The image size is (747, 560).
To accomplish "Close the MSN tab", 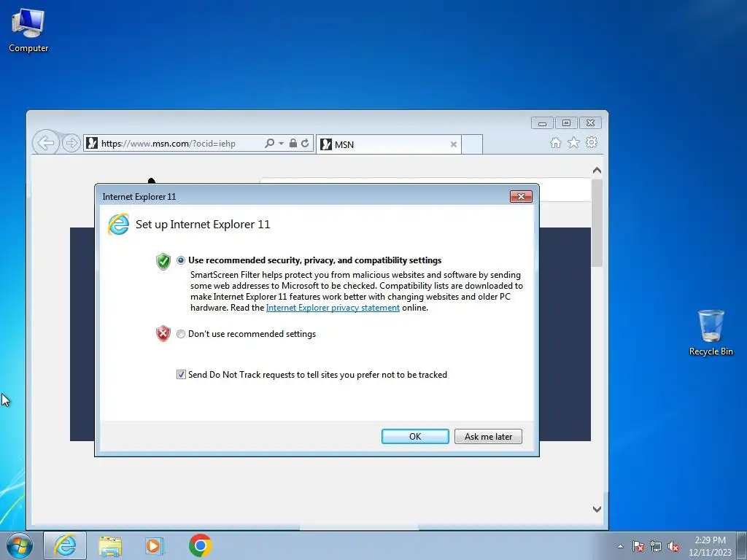I will [454, 144].
